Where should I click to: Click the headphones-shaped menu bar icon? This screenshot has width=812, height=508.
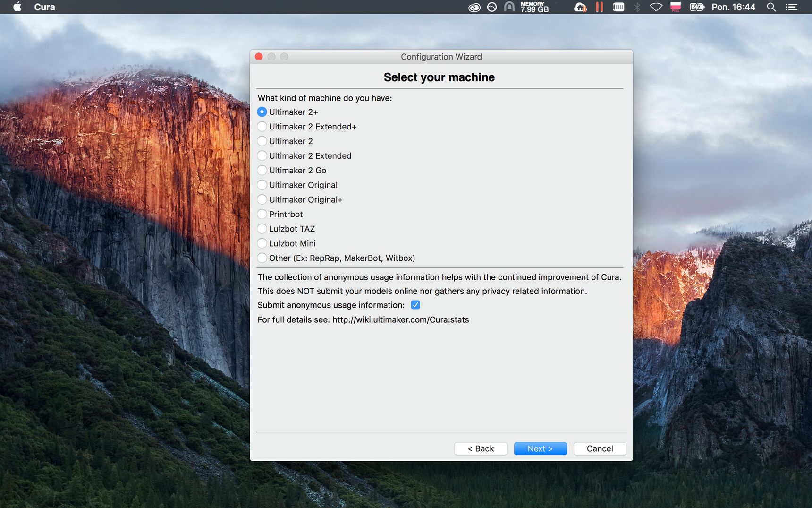click(x=509, y=7)
